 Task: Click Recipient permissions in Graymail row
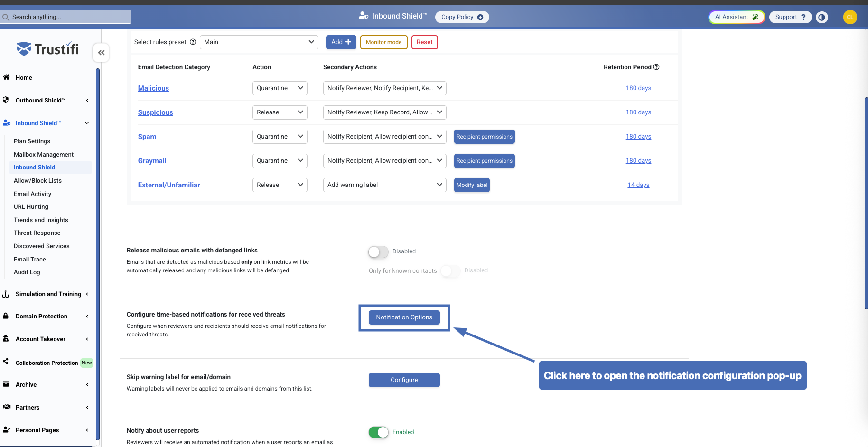(x=485, y=161)
